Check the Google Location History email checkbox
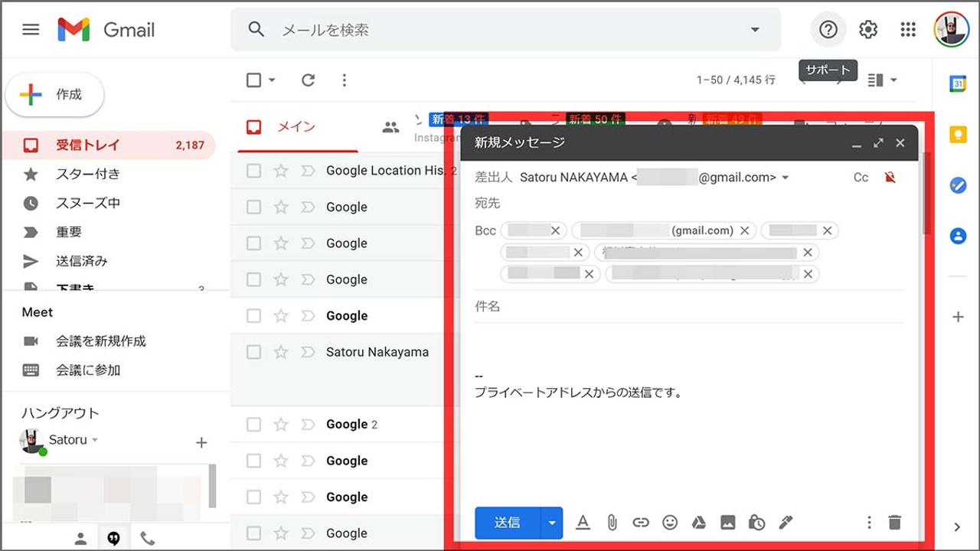The width and height of the screenshot is (980, 551). coord(253,171)
